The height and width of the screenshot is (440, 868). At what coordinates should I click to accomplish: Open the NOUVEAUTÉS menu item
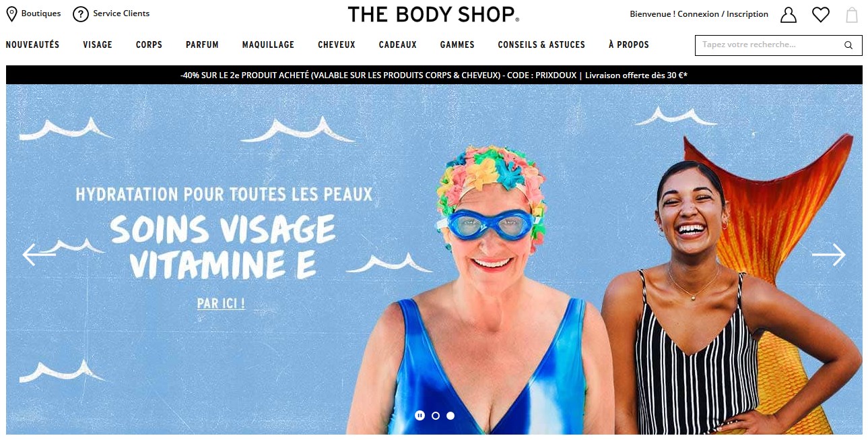pyautogui.click(x=32, y=45)
